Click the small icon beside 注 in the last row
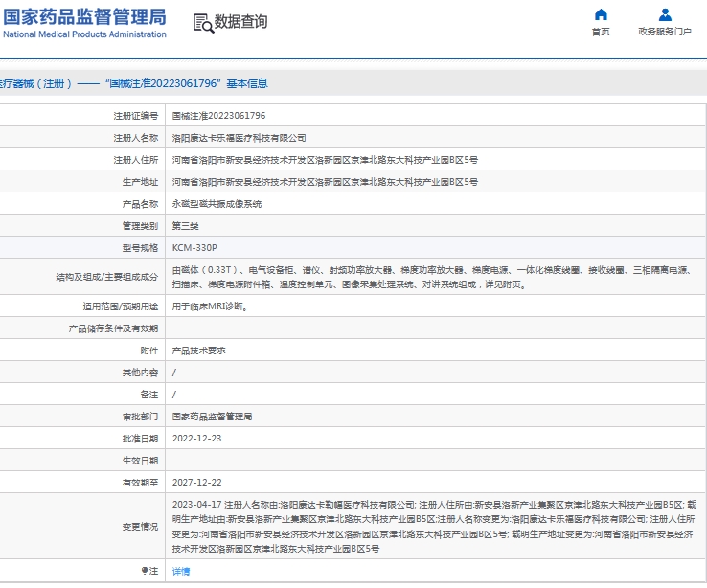Image resolution: width=707 pixels, height=588 pixels. (x=145, y=571)
